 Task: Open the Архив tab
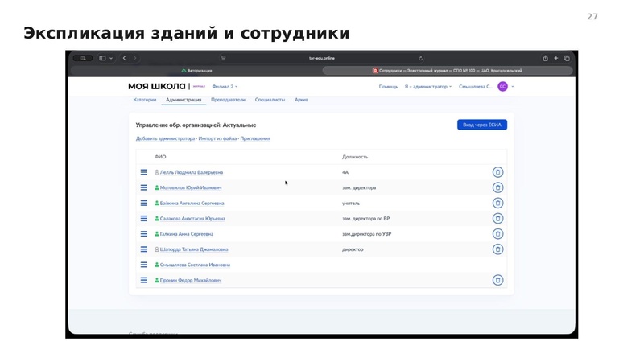tap(301, 100)
